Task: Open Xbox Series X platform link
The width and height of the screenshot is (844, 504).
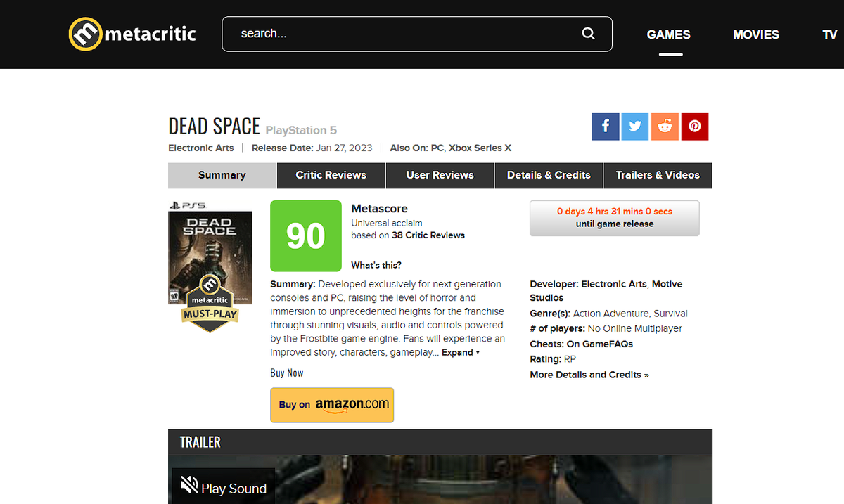Action: [x=480, y=148]
